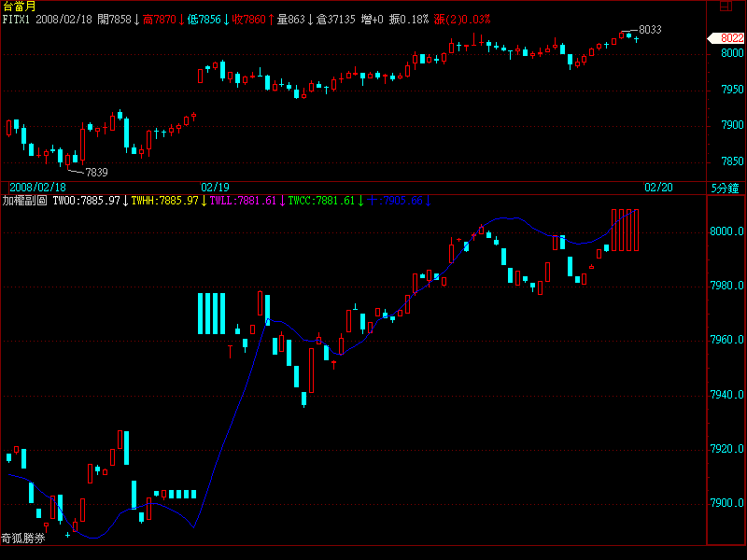
Task: Click the 加權副圖 sub-chart label
Action: coord(24,201)
